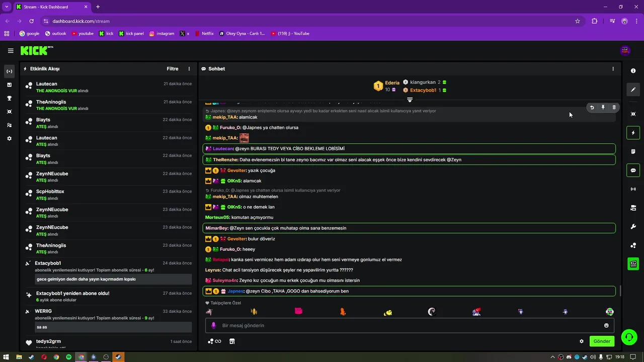The image size is (644, 362).
Task: Collapse the leaderboard with the arrow below it
Action: click(x=410, y=100)
